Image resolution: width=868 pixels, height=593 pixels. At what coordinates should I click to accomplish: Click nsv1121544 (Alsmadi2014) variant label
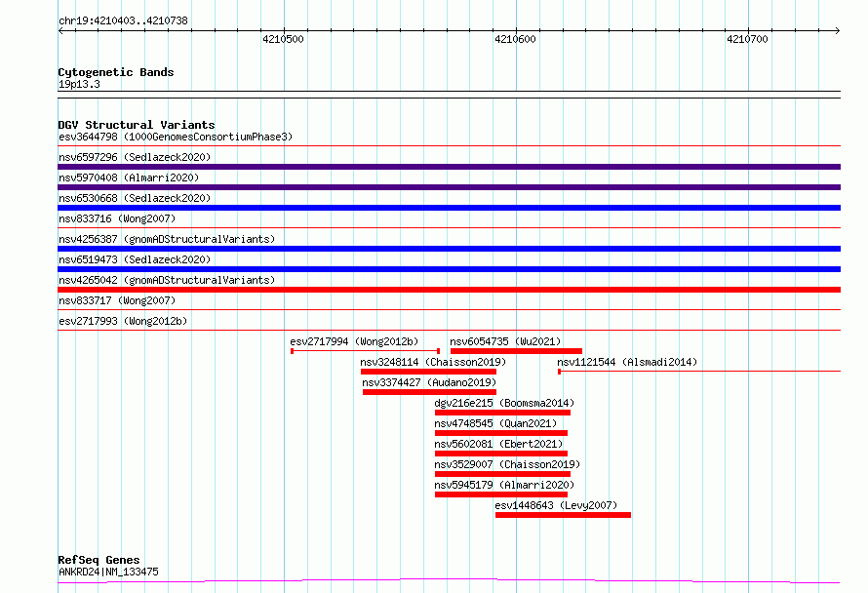click(x=627, y=362)
